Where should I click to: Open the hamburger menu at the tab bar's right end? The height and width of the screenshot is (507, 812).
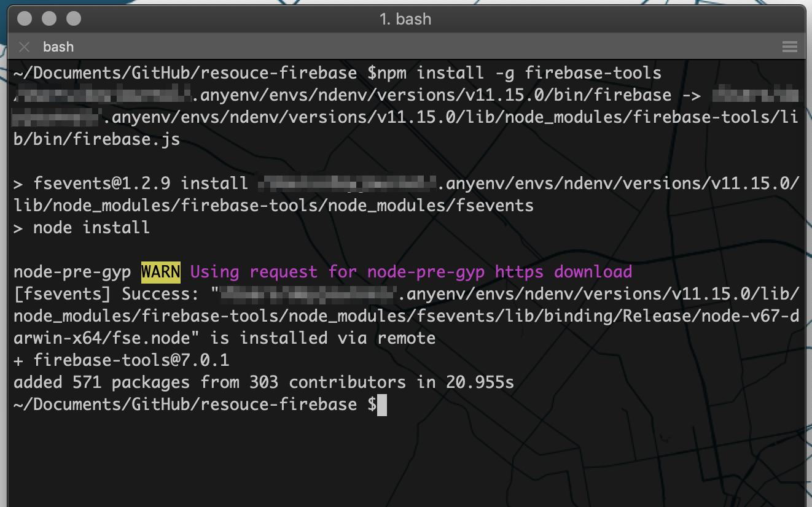(790, 47)
